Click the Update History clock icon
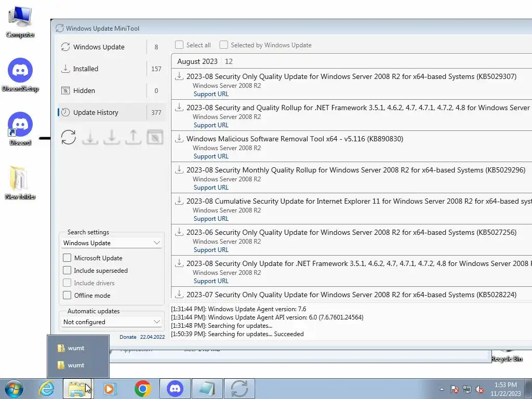The image size is (532, 399). click(65, 112)
